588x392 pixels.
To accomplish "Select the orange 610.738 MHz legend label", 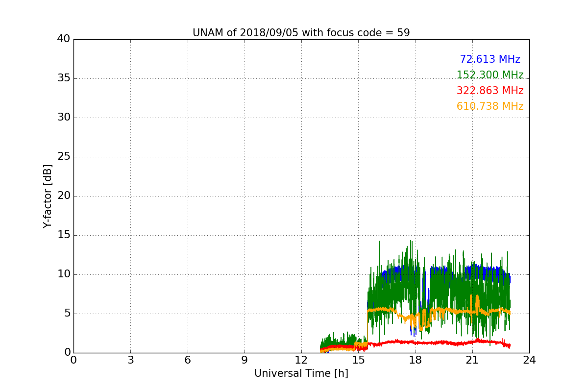I will tap(490, 106).
